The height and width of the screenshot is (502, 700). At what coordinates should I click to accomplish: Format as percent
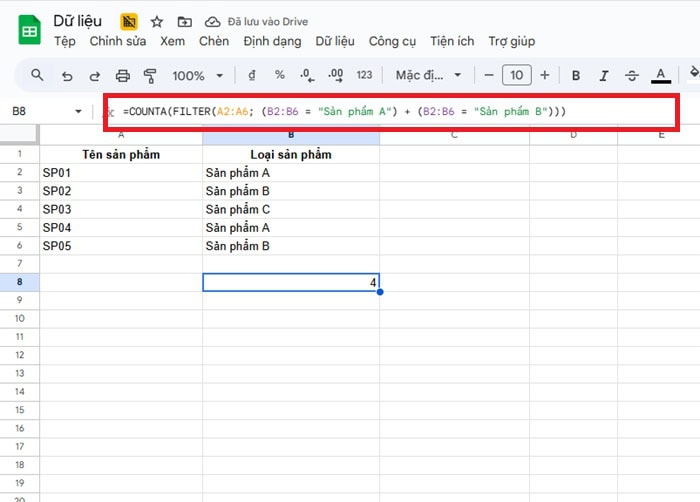pos(279,75)
